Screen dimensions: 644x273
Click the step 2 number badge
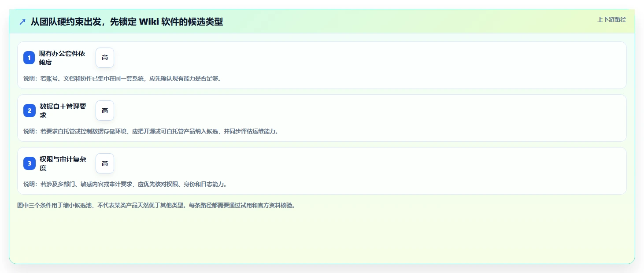[x=29, y=111]
